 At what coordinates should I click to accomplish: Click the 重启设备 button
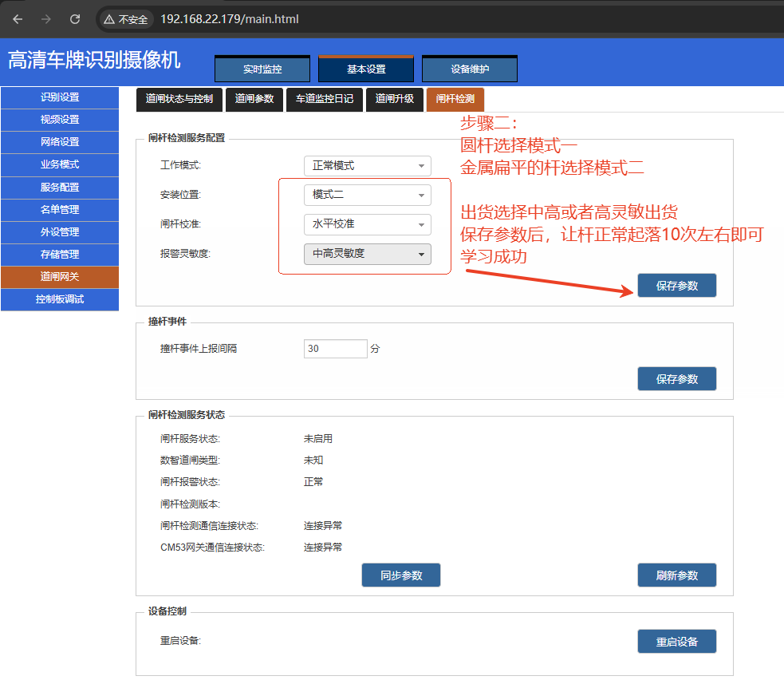point(676,642)
